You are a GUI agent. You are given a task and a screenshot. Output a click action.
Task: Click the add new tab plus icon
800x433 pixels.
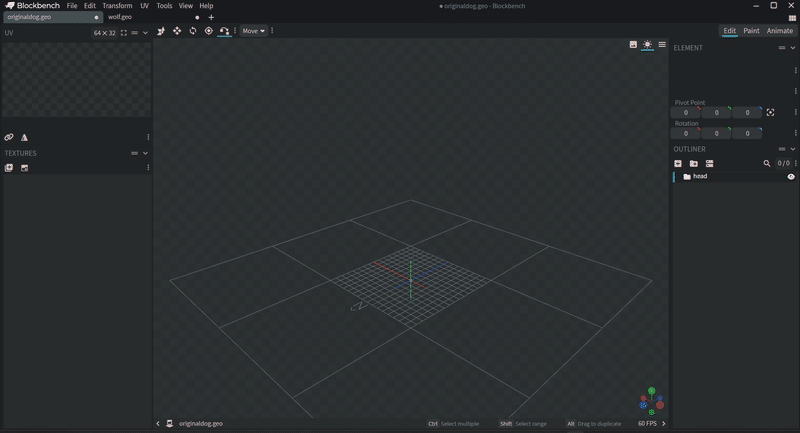pyautogui.click(x=211, y=17)
